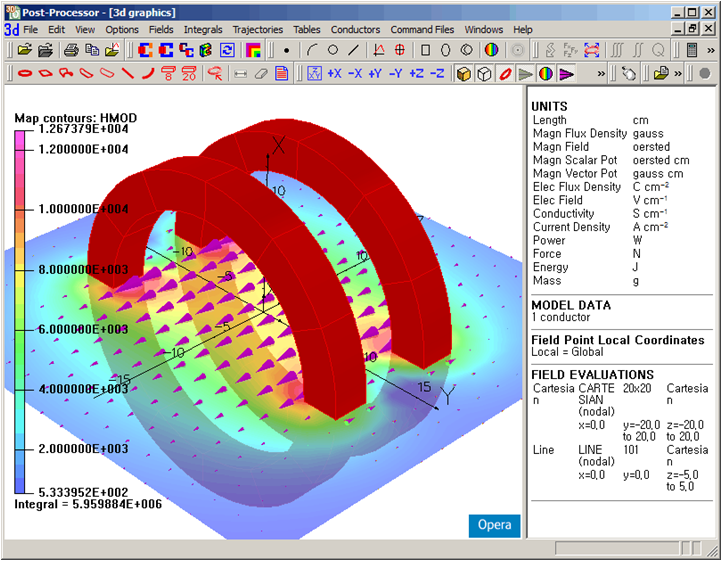Set view along +X axis

tap(334, 74)
